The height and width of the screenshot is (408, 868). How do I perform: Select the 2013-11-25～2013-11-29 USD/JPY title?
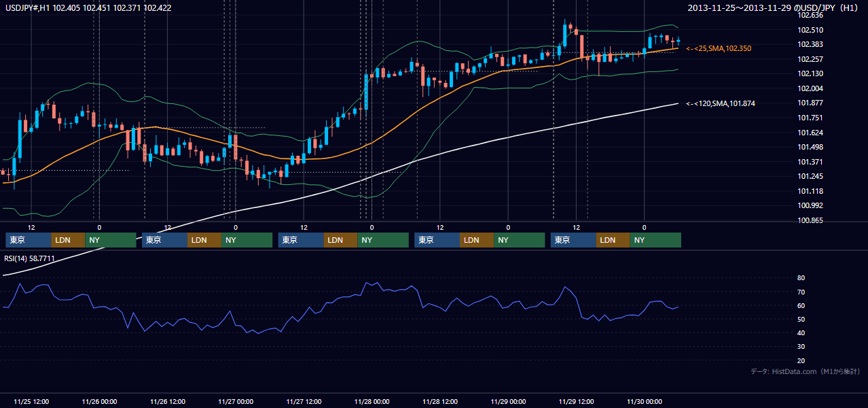(x=774, y=8)
